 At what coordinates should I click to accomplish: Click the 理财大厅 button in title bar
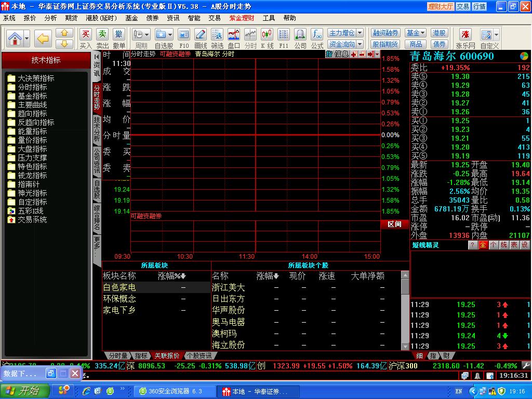[x=441, y=6]
